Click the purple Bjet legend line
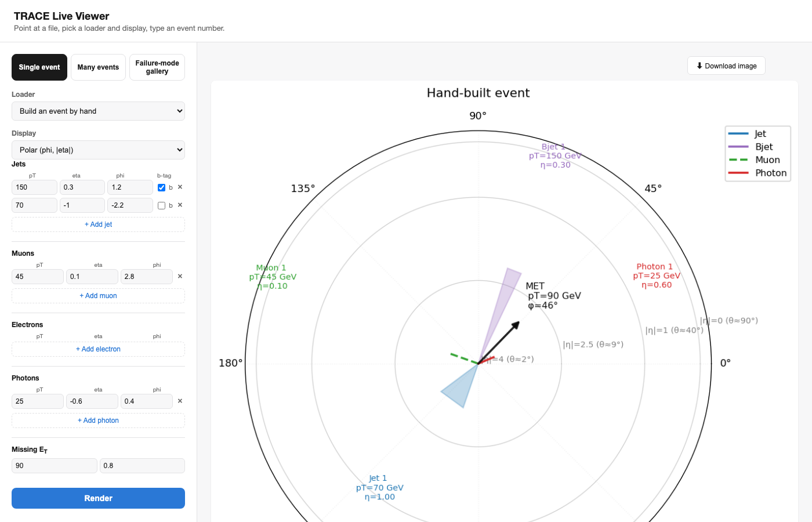Image resolution: width=812 pixels, height=522 pixels. [738, 147]
